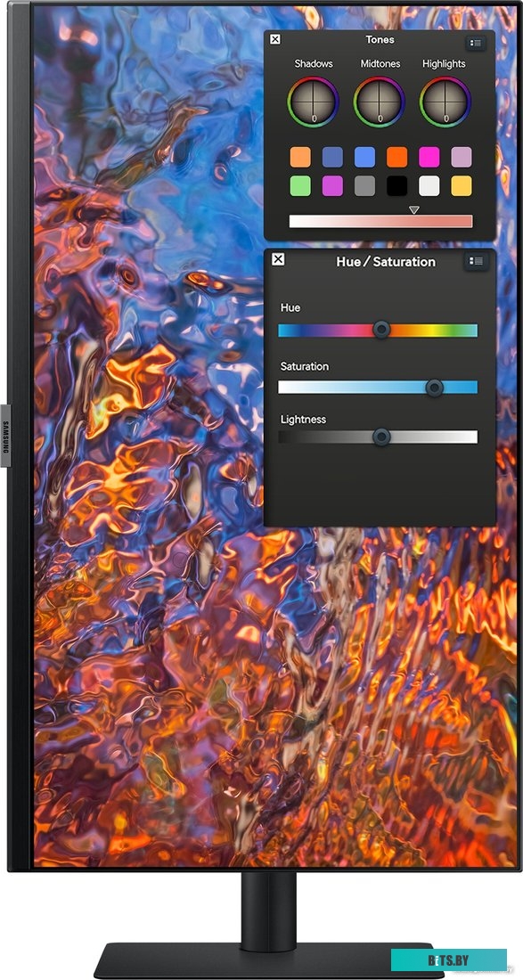Viewport: 523px width, 980px height.
Task: Open the Hue / Saturation panel menu
Action: tap(476, 261)
